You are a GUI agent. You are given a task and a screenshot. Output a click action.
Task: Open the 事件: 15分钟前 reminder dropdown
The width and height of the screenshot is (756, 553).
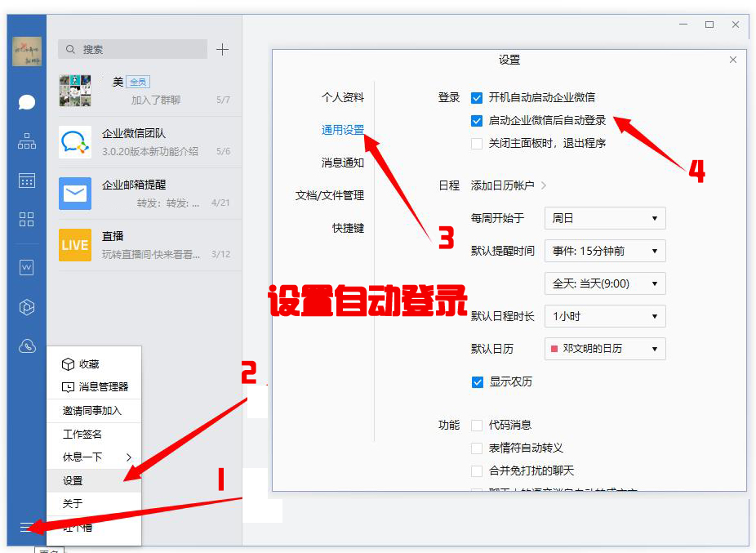point(605,251)
